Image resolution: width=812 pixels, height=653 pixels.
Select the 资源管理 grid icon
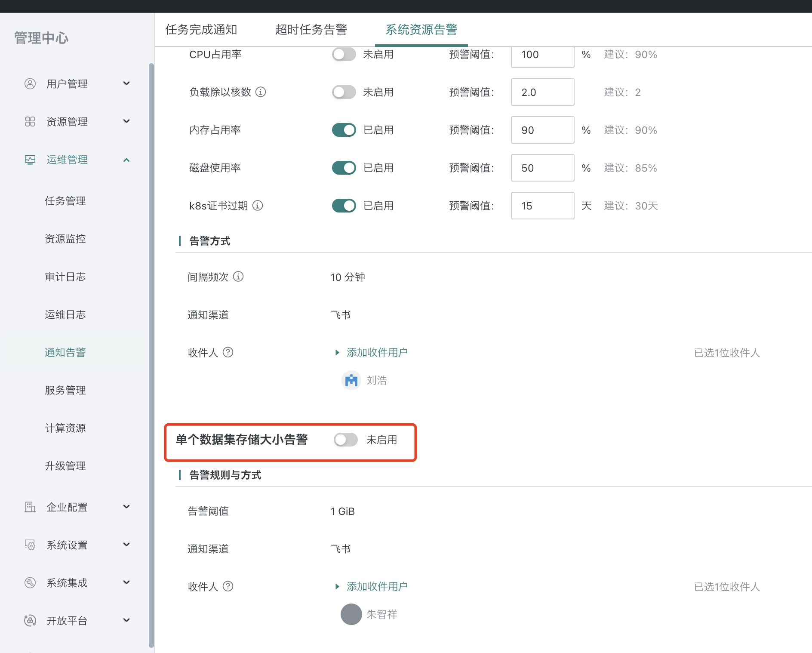(x=29, y=121)
